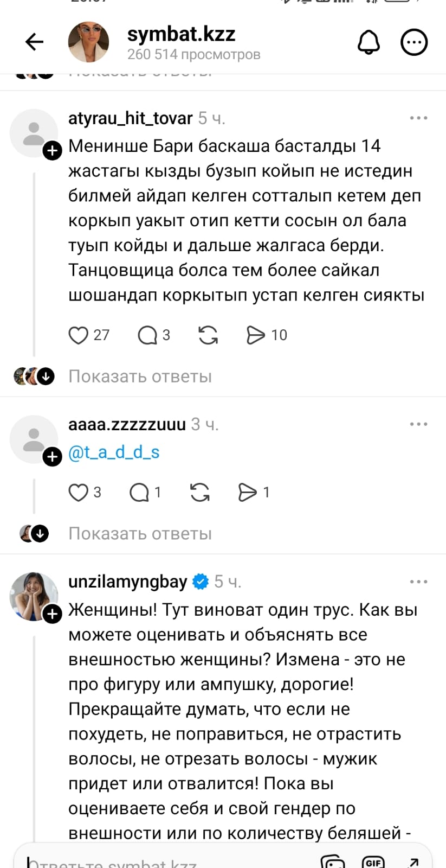This screenshot has width=446, height=868.
Task: Like the atyrau_hit_tovar comment
Action: (79, 335)
